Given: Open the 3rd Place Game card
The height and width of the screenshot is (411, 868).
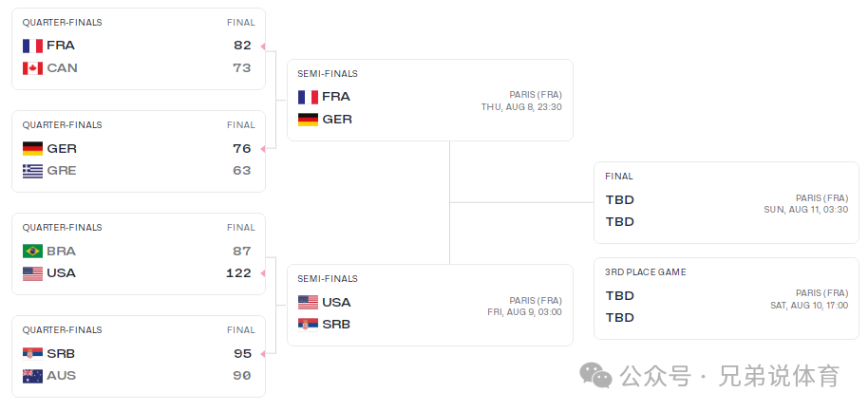Looking at the screenshot, I should tap(726, 298).
